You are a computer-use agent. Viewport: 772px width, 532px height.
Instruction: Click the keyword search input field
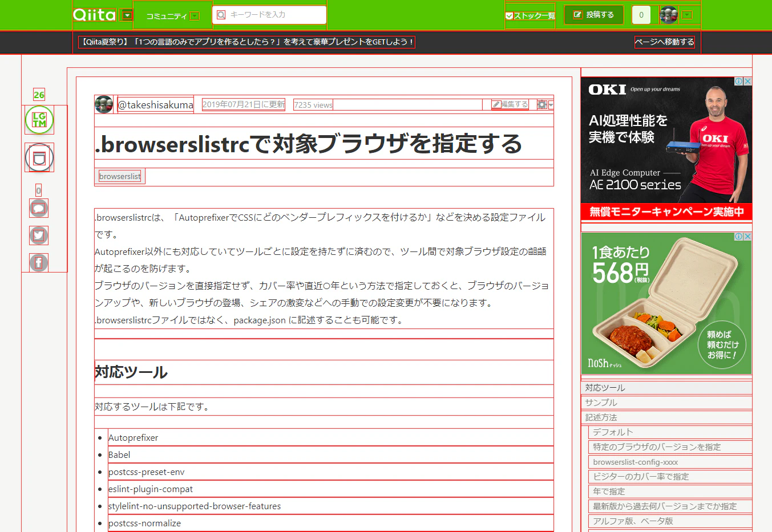[x=269, y=15]
